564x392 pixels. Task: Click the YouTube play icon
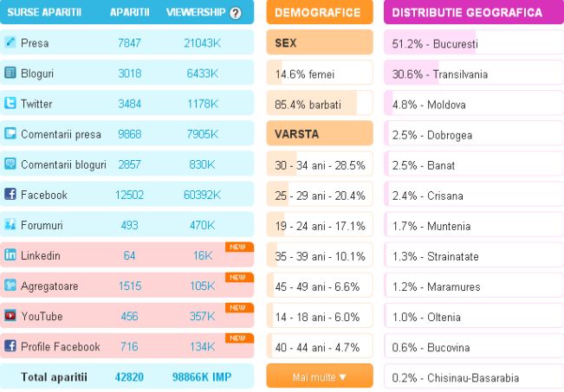click(x=10, y=316)
